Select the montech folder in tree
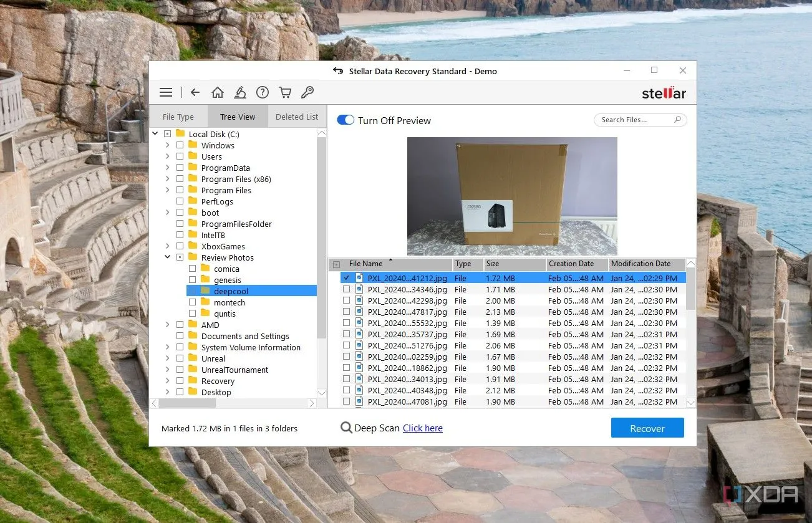 229,302
